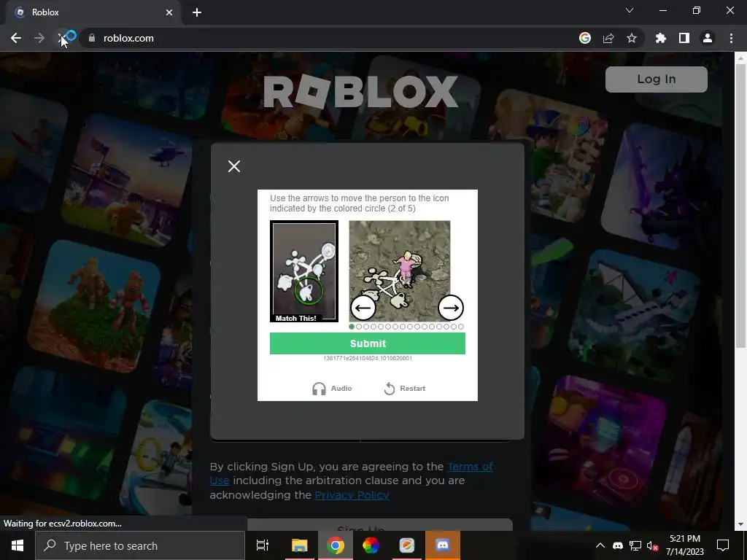Open Chrome from the taskbar
Viewport: 747px width, 560px height.
[336, 545]
